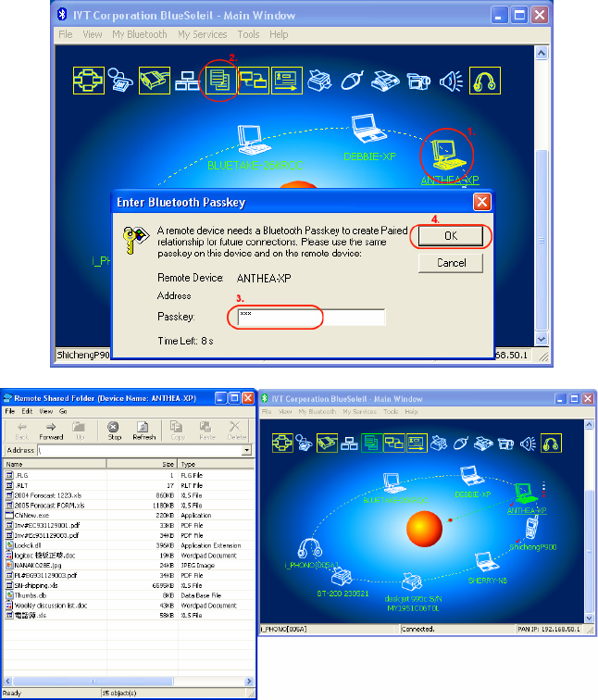598x700 pixels.
Task: Sort files by the Name column header
Action: click(55, 464)
